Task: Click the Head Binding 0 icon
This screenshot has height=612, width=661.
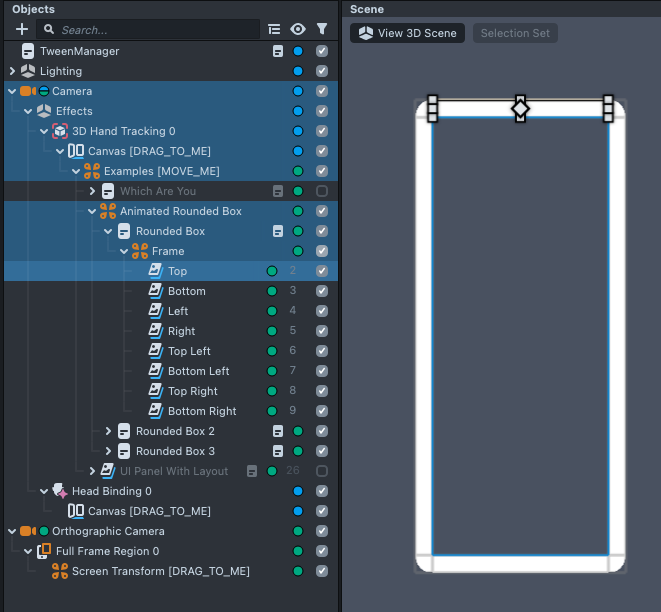Action: (x=60, y=491)
